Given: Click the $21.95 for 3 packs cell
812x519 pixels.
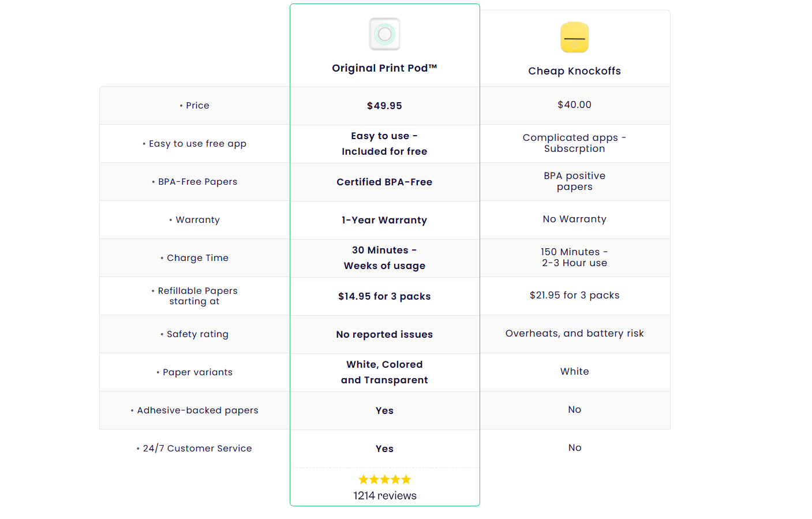Looking at the screenshot, I should (574, 295).
